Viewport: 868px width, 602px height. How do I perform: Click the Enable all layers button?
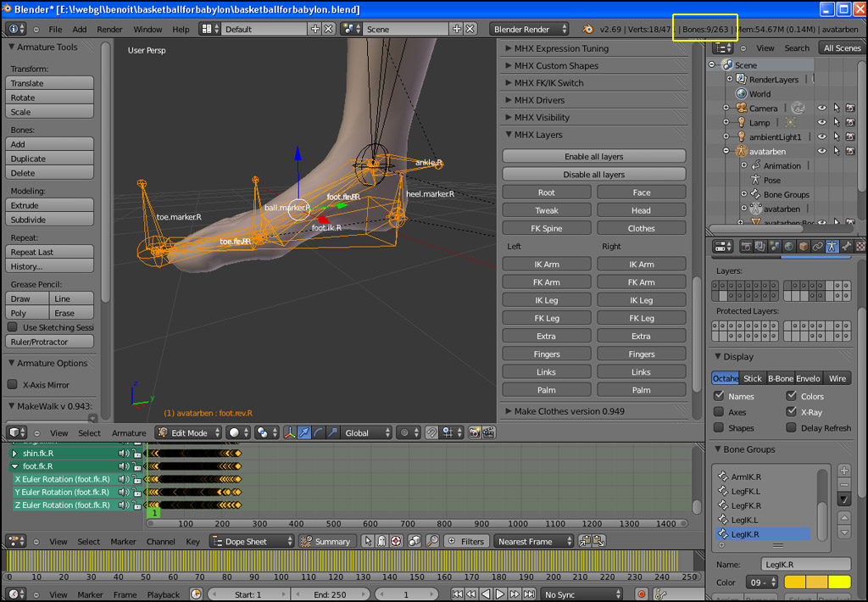tap(594, 156)
